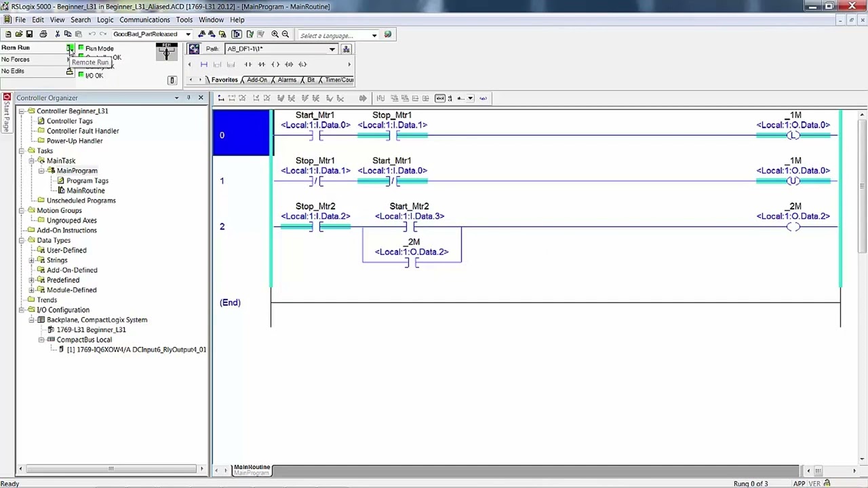The width and height of the screenshot is (868, 488).
Task: Insert an Examine On (XIC) contact
Action: tap(248, 64)
